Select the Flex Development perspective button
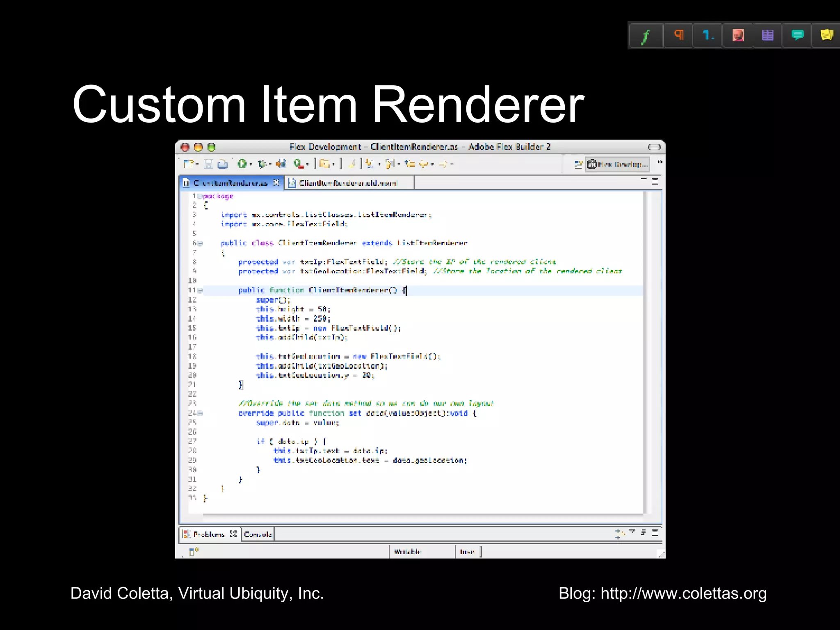Screen dimensions: 840x630 pos(618,164)
